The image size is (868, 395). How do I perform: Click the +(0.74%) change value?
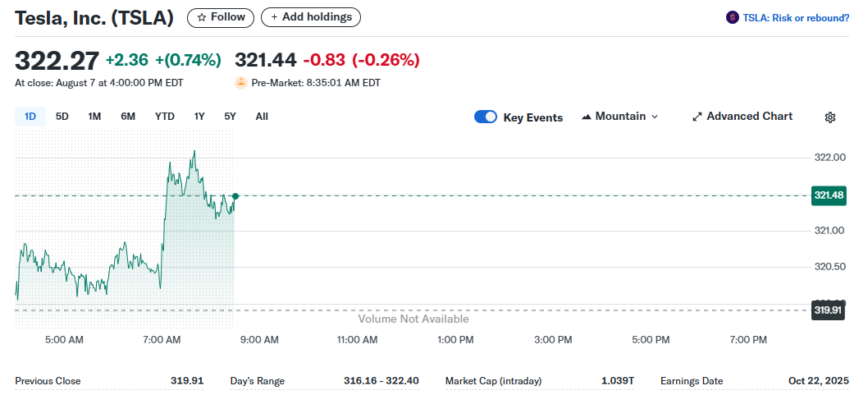188,60
